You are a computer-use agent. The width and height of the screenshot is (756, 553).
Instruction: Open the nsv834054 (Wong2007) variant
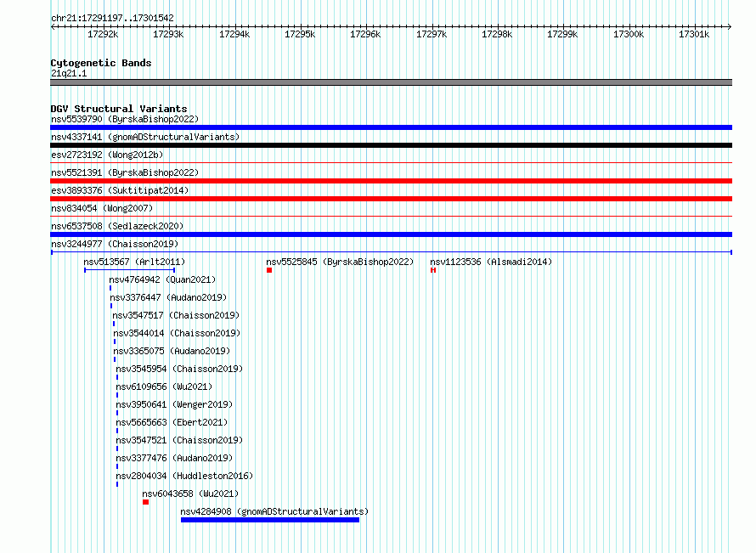tap(102, 208)
